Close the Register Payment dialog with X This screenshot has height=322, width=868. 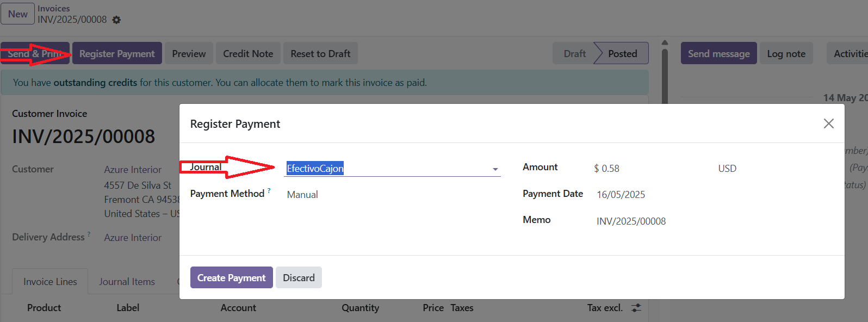click(828, 123)
